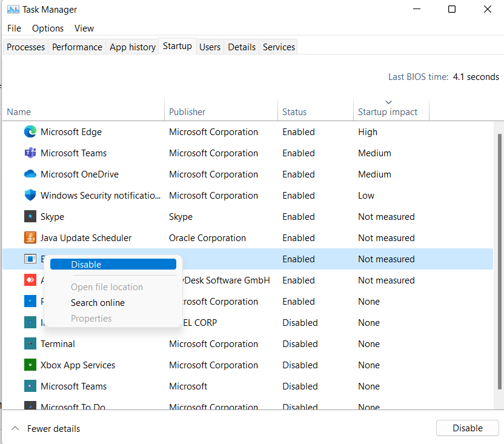
Task: Click the Startup impact sort chevron
Action: 388,102
